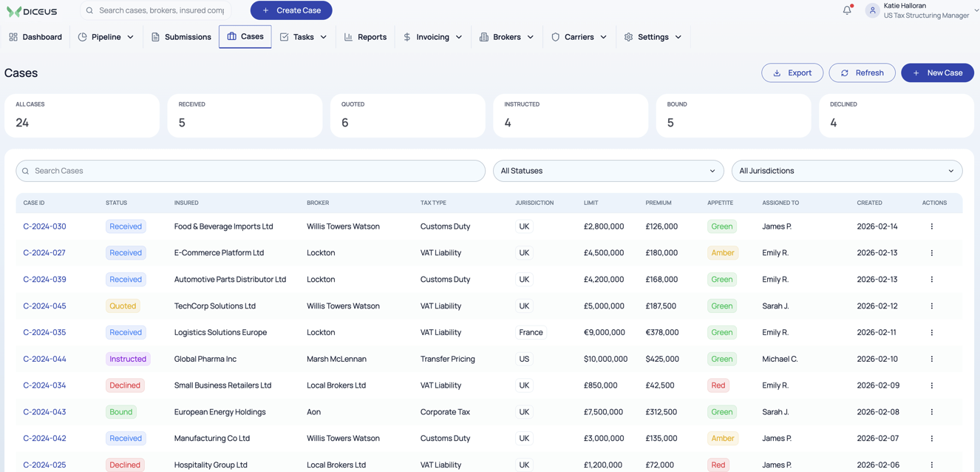Export the cases list

pos(792,73)
